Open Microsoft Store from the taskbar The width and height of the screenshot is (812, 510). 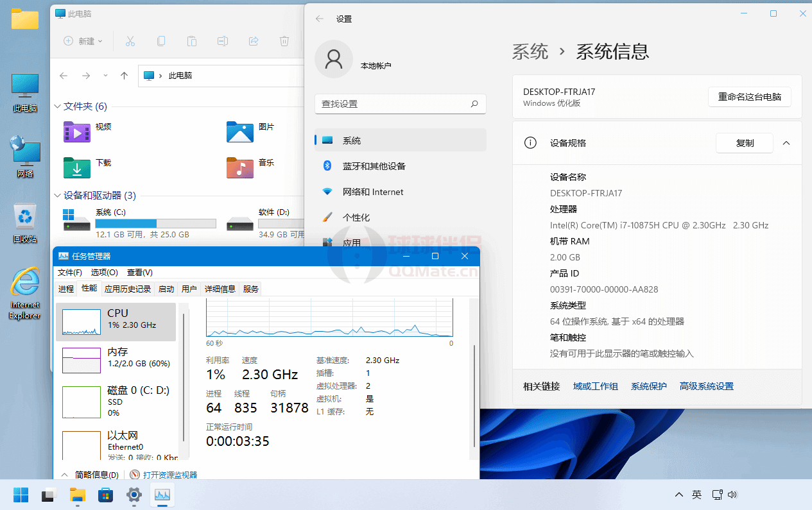(105, 495)
